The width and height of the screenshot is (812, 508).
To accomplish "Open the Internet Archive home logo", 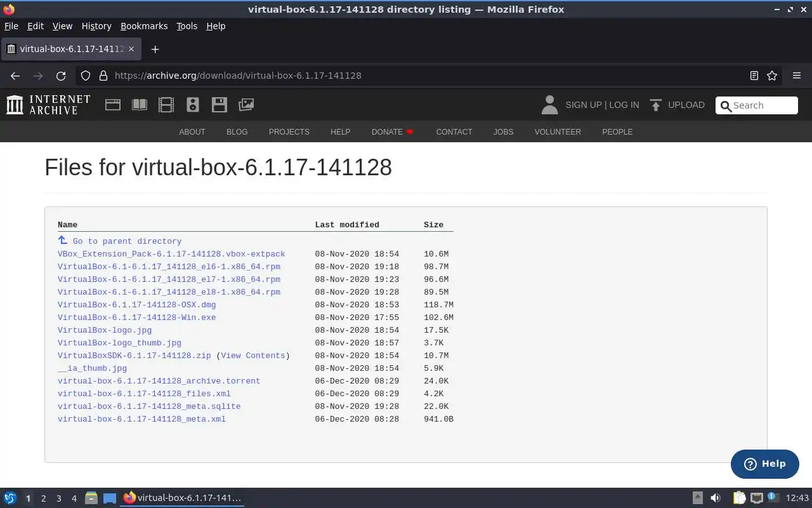I will tap(48, 105).
